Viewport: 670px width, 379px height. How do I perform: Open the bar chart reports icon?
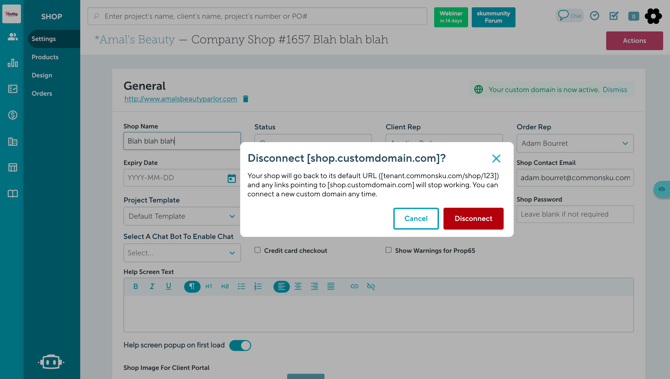pyautogui.click(x=12, y=63)
